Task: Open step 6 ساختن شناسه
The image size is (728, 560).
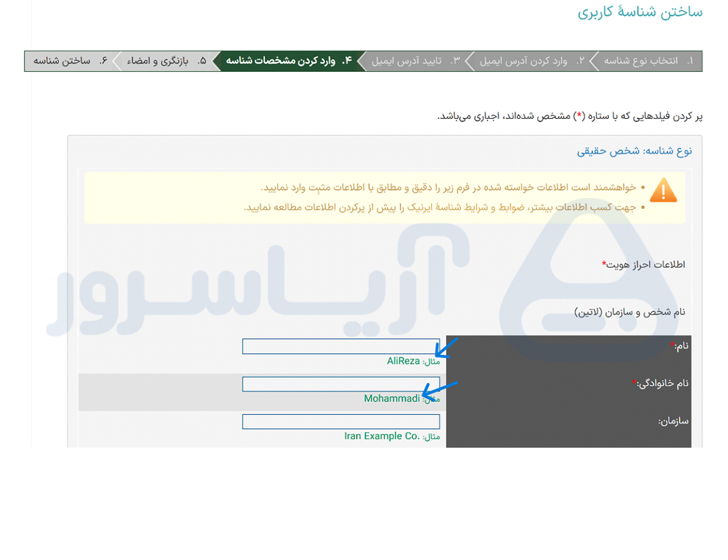Action: point(71,61)
